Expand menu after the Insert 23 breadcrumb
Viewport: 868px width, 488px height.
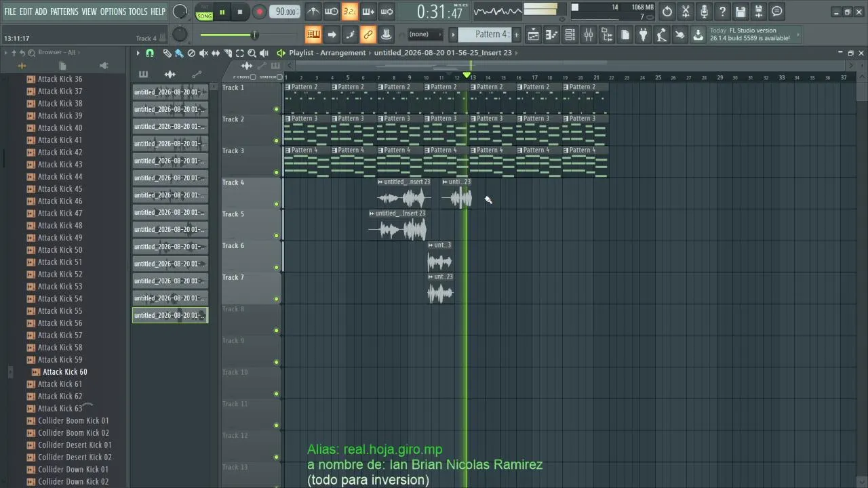click(x=517, y=53)
